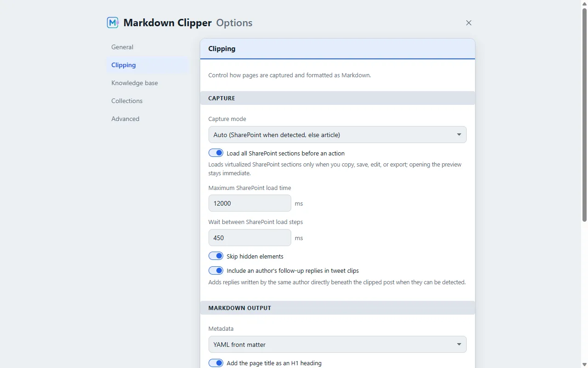Viewport: 588px width, 368px height.
Task: Click the 'Options' title text
Action: pos(234,23)
